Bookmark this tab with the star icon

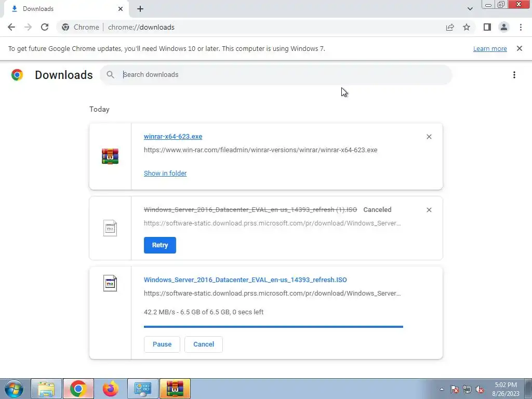pos(467,27)
